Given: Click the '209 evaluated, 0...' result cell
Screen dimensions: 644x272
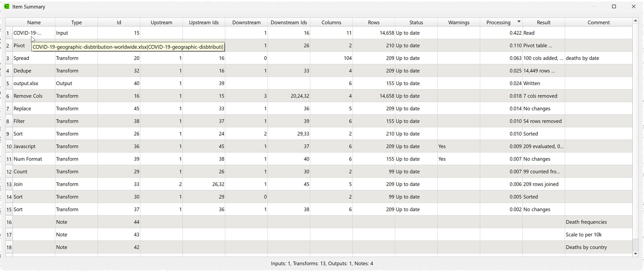Looking at the screenshot, I should coord(544,146).
